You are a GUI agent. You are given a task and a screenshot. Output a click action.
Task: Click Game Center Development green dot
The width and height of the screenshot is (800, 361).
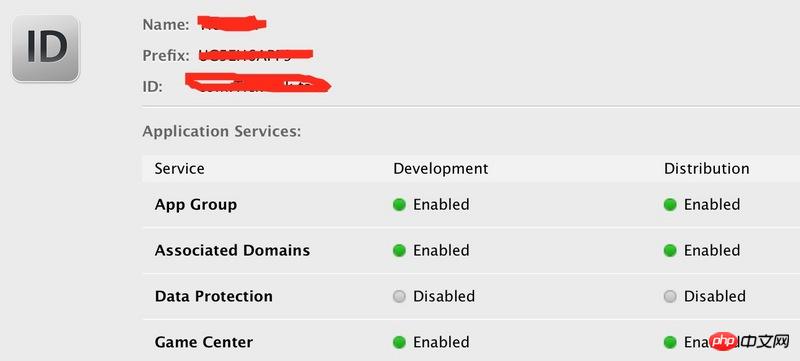click(x=399, y=342)
